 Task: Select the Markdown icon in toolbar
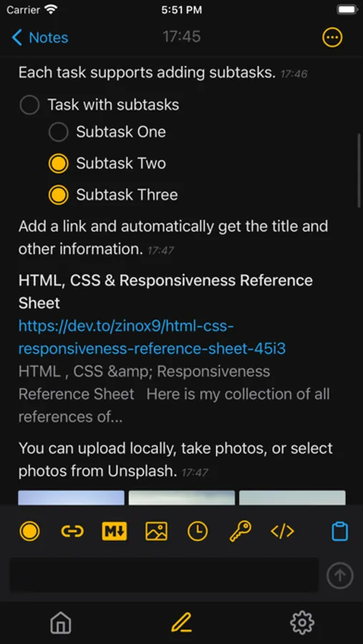(115, 531)
